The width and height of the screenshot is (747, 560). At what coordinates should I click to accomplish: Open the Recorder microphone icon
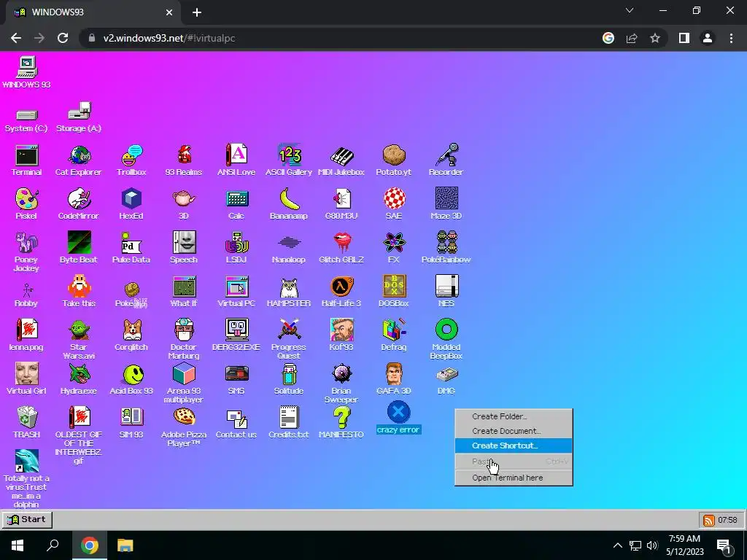[446, 160]
